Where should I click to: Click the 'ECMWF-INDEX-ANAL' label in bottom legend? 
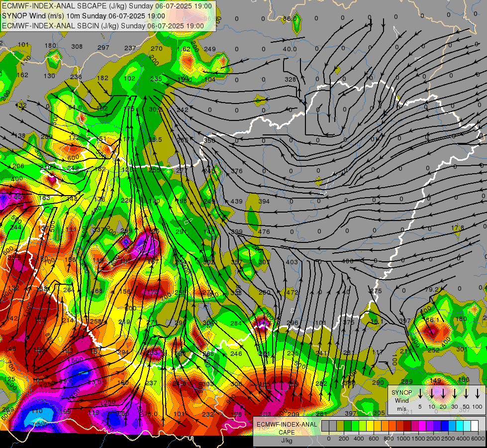[x=287, y=425]
